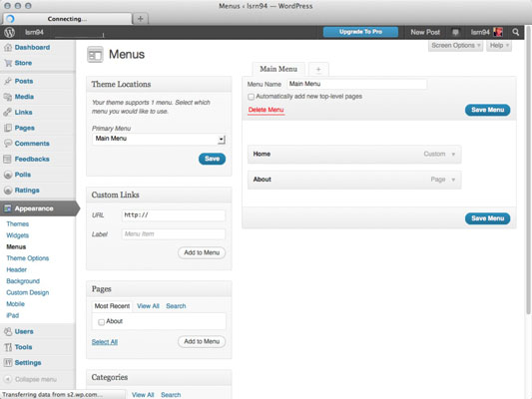Click the Pages icon in sidebar

pos(8,128)
